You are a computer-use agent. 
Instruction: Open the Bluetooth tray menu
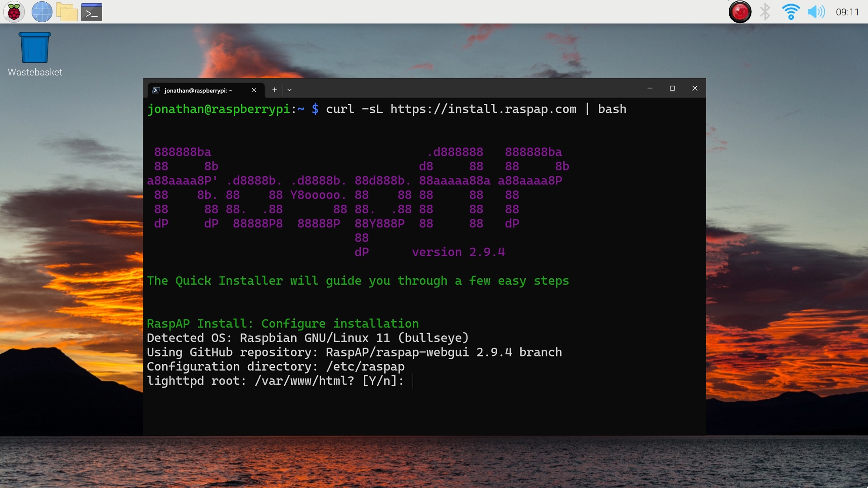click(765, 12)
